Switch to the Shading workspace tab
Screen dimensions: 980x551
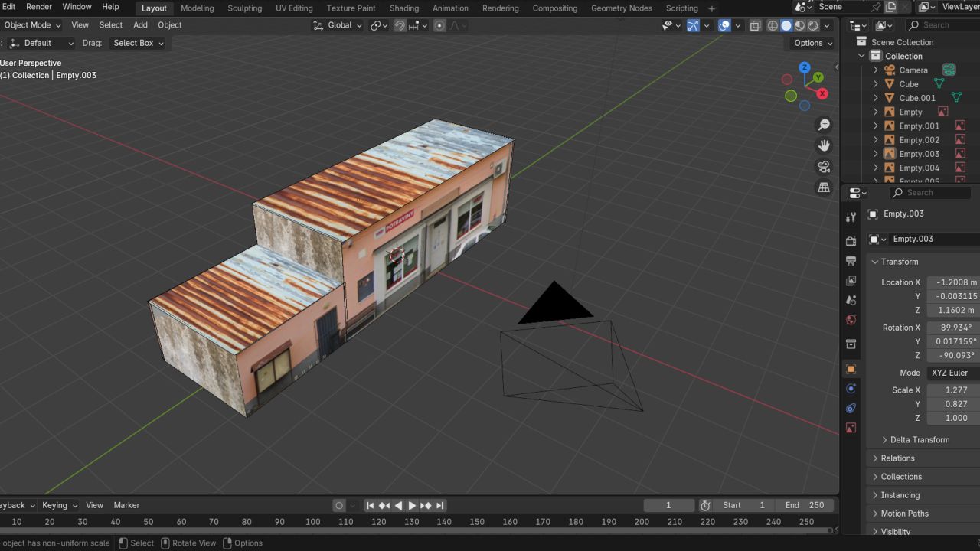pyautogui.click(x=403, y=8)
